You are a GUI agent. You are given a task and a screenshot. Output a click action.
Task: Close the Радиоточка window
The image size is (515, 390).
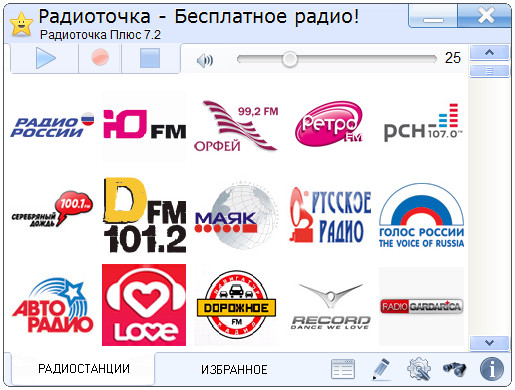click(484, 16)
